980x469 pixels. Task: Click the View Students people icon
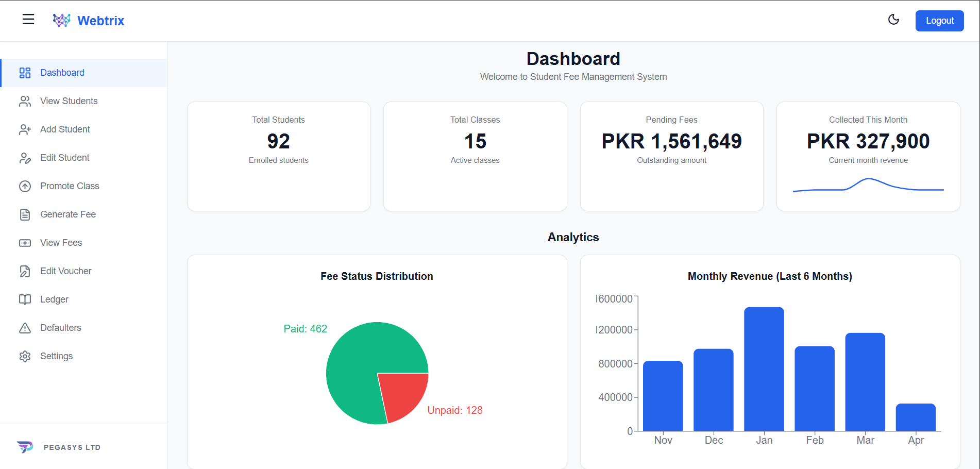pos(25,101)
